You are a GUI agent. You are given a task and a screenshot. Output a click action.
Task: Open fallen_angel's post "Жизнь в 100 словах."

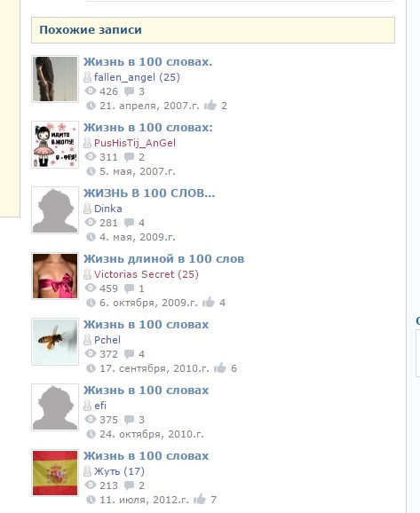[x=147, y=61]
